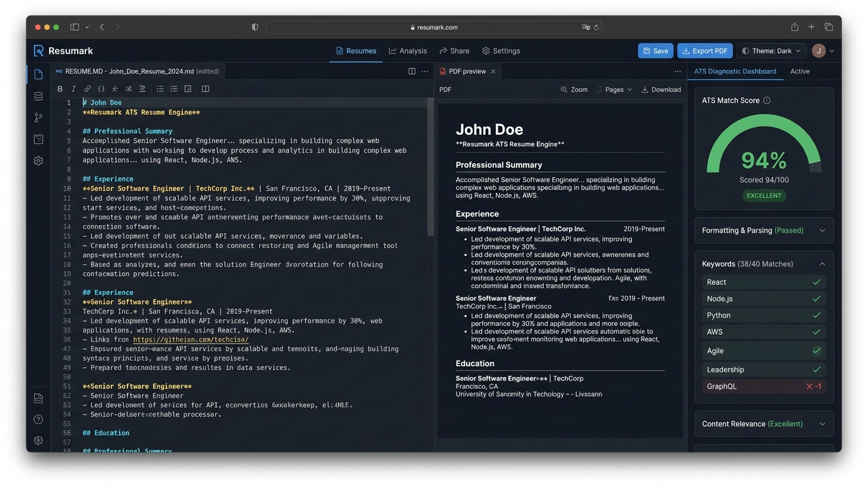Viewport: 868px width, 484px height.
Task: Open the PDF preview pane more options menu
Action: point(677,71)
